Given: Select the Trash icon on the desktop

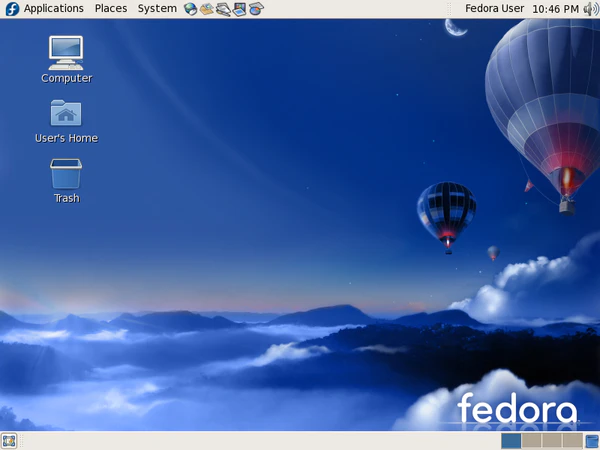Looking at the screenshot, I should click(66, 173).
